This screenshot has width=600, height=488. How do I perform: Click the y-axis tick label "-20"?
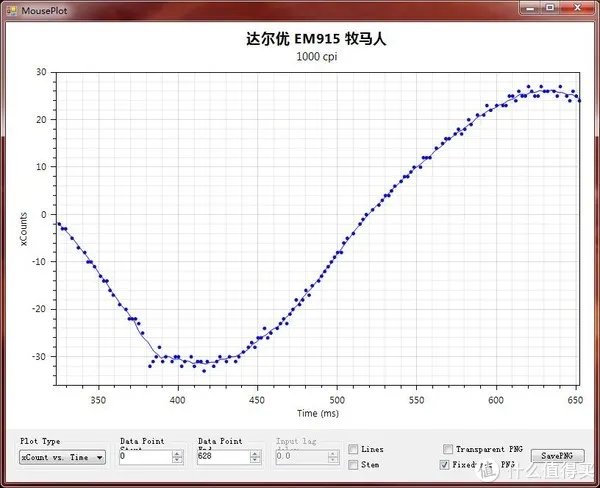(39, 309)
